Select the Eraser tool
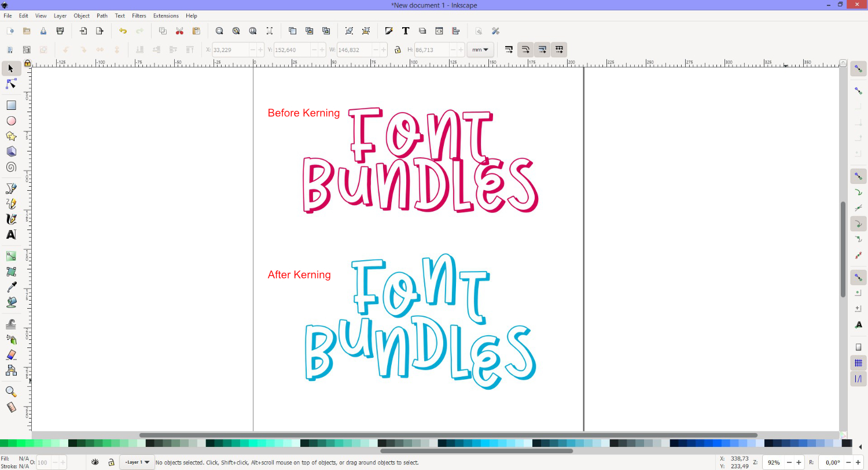The image size is (868, 470). coord(11,355)
